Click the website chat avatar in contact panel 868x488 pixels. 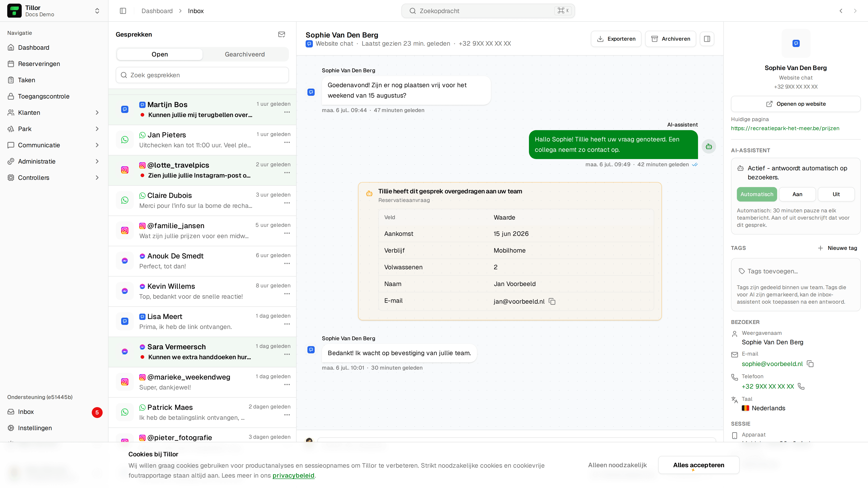(796, 43)
